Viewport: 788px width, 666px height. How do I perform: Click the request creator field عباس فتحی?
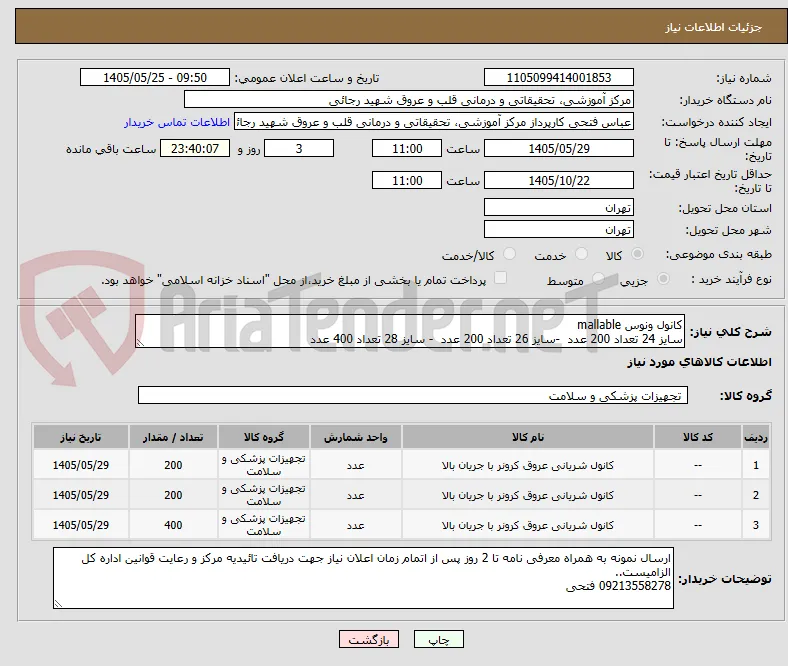pos(434,122)
